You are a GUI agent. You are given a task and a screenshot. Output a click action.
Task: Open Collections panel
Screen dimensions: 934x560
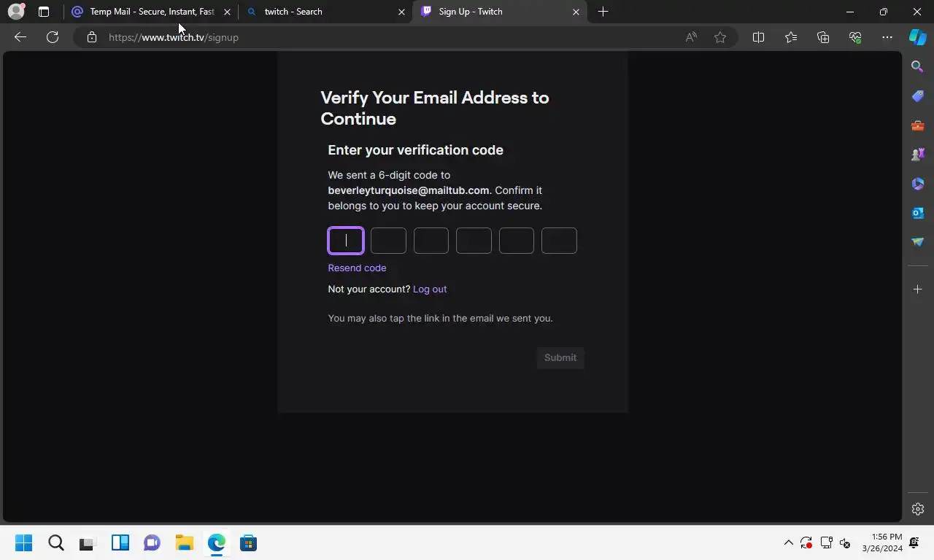pyautogui.click(x=823, y=37)
